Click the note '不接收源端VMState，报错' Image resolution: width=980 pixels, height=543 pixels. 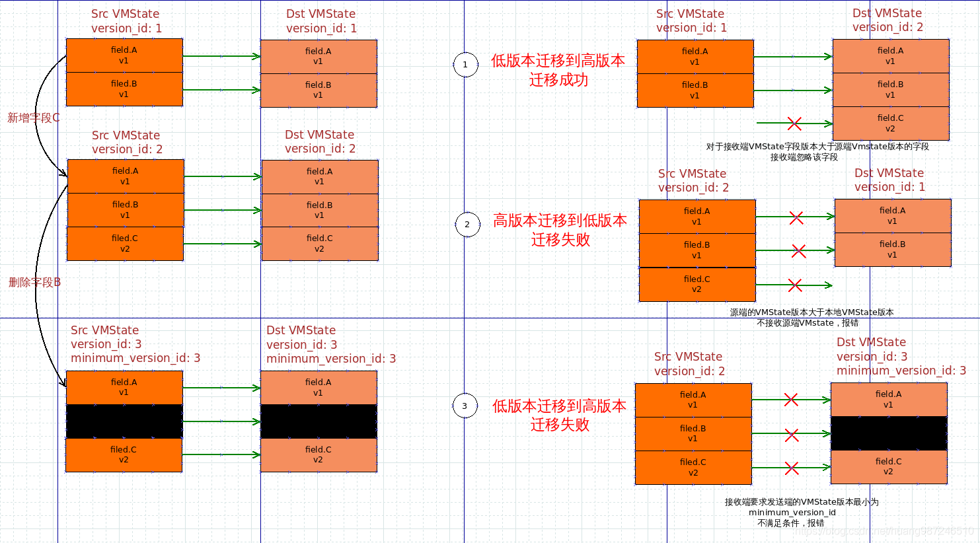click(808, 323)
